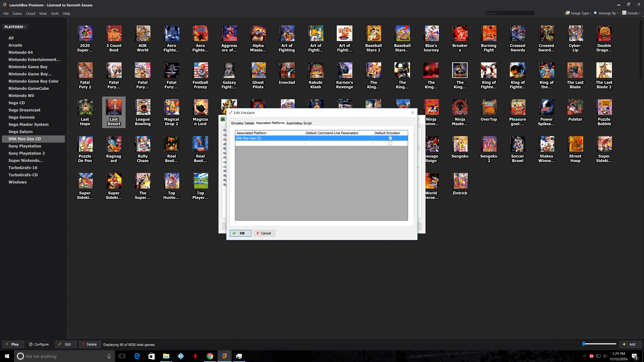Image resolution: width=644 pixels, height=362 pixels.
Task: Select the Karnov's Revenge game cover
Action: (x=345, y=70)
